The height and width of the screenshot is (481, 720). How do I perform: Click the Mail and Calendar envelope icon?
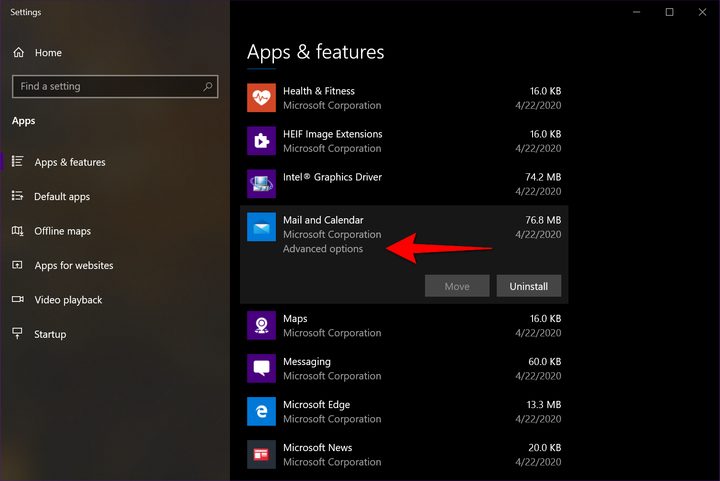click(261, 227)
